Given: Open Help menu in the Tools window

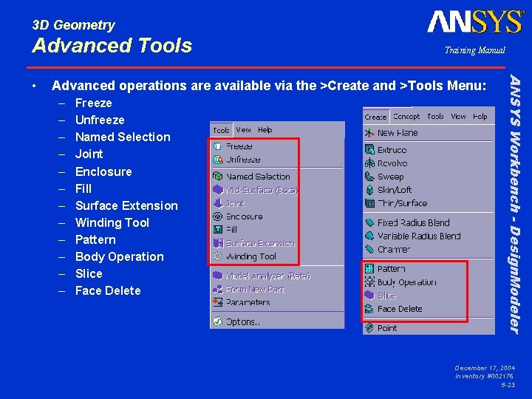Looking at the screenshot, I should click(x=265, y=129).
